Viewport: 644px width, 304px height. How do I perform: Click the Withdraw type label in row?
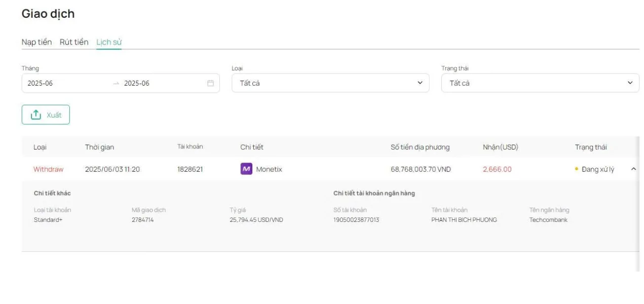[x=49, y=169]
